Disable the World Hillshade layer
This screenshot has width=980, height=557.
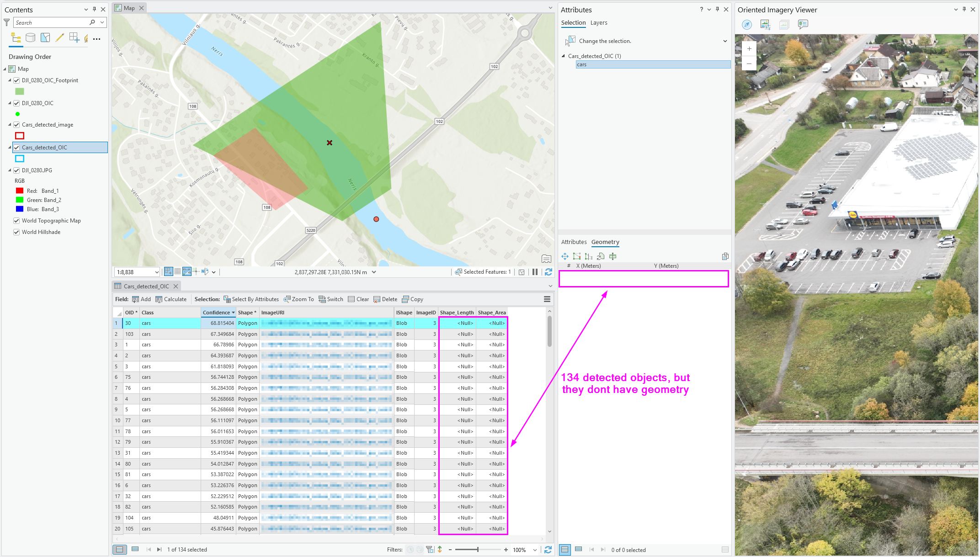tap(17, 232)
